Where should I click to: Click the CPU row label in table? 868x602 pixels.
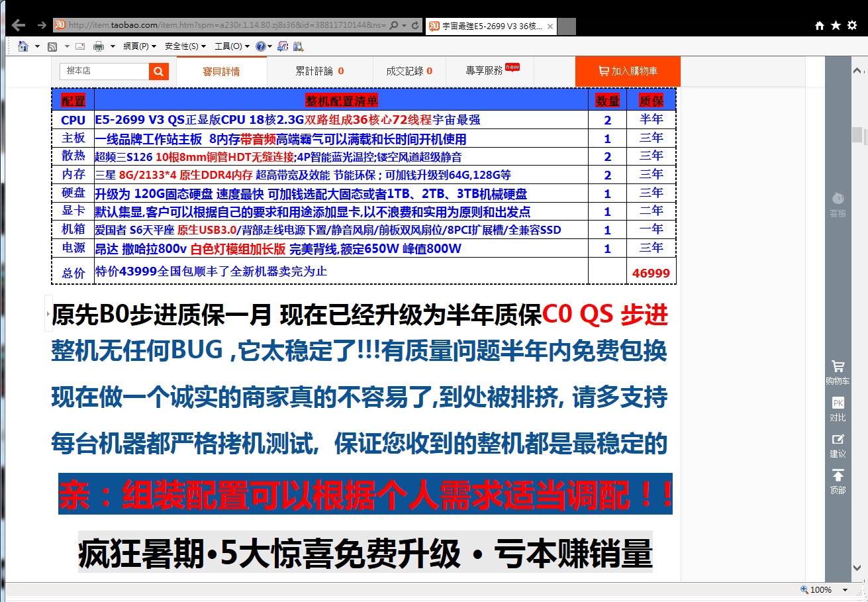pyautogui.click(x=73, y=121)
